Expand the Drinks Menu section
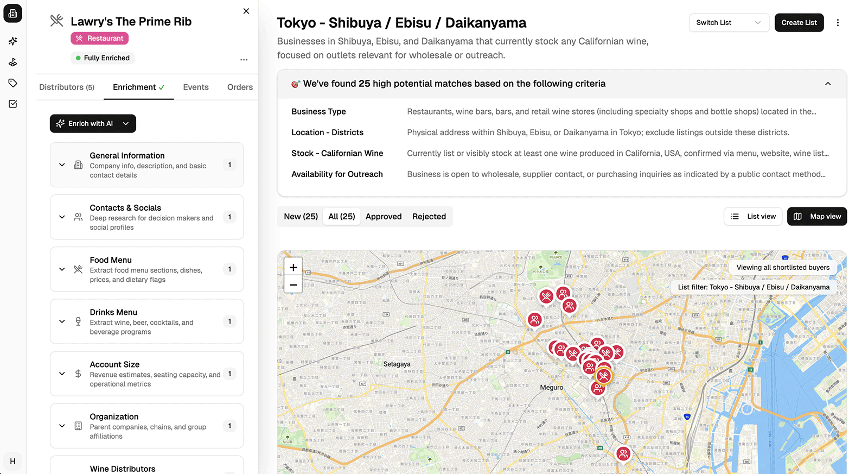Screen dimensions: 868x474 click(x=62, y=321)
